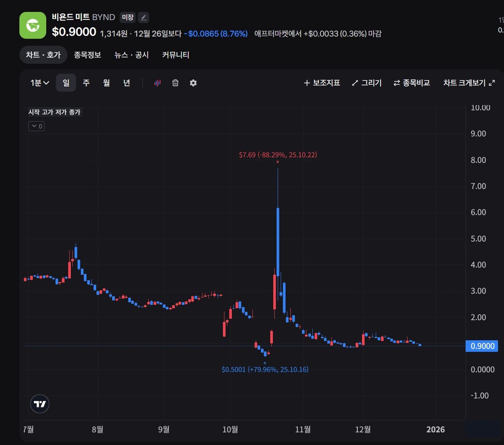Viewport: 504px width, 445px height.
Task: Click the TradingView logo icon
Action: click(40, 404)
